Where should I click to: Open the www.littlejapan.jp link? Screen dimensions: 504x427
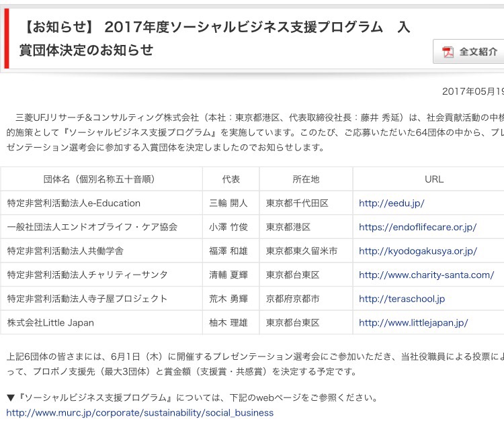pyautogui.click(x=413, y=323)
